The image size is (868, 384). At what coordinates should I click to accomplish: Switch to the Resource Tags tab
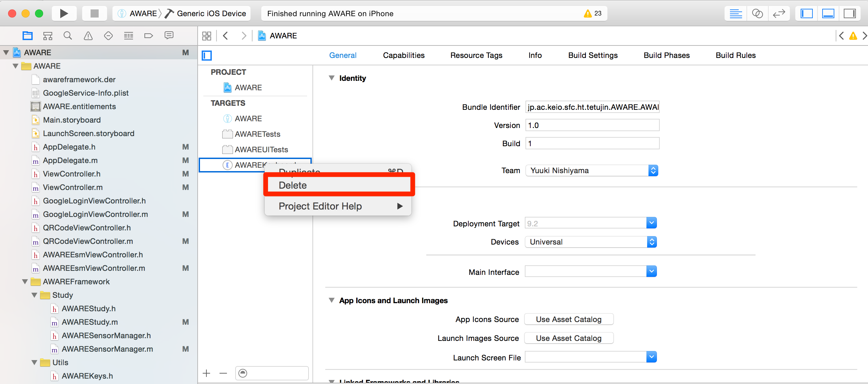click(x=476, y=55)
